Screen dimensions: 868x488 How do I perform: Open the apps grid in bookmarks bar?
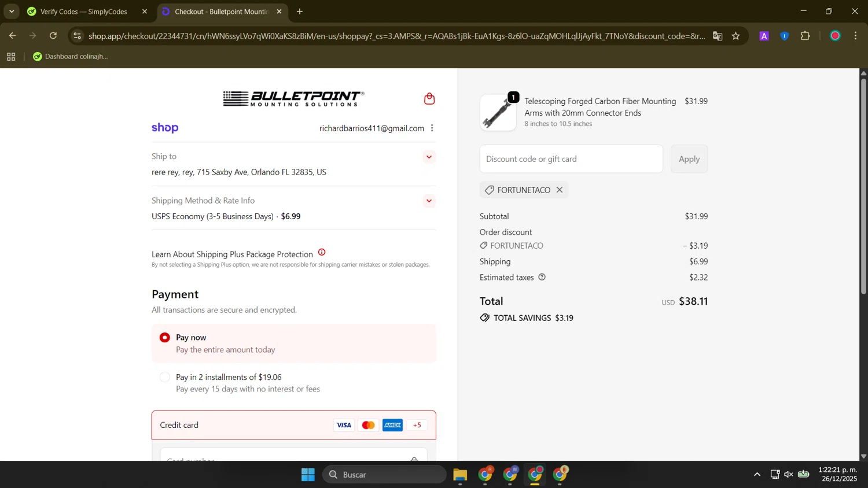click(11, 57)
